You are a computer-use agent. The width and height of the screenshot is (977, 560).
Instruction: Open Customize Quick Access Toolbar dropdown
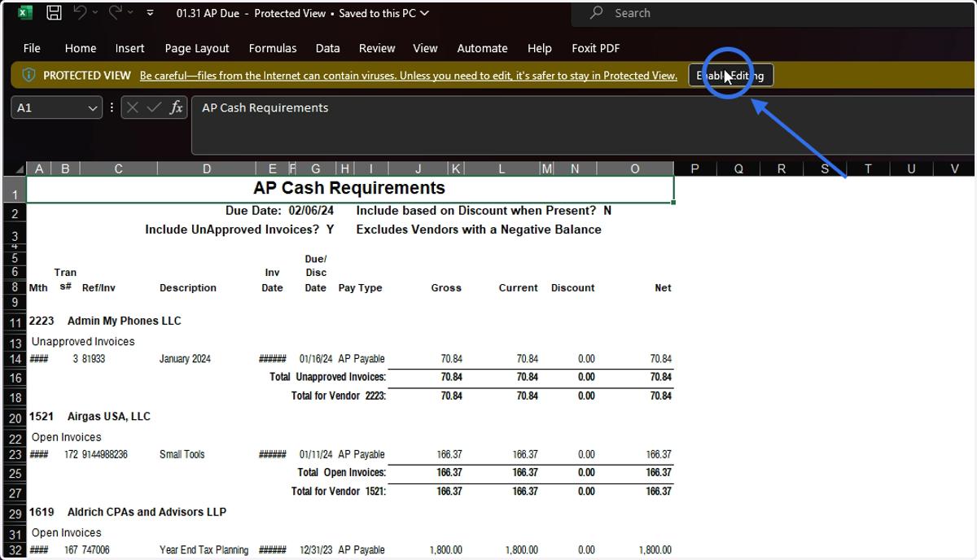tap(151, 13)
